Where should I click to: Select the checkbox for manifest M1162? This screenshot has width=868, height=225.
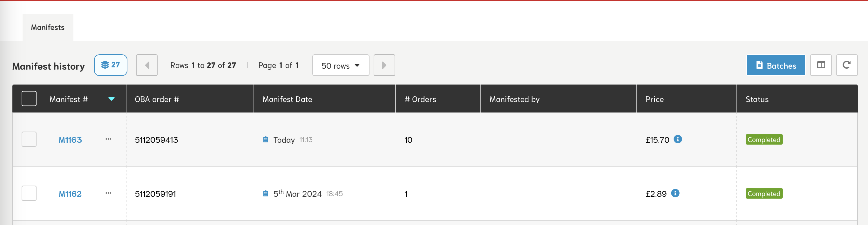29,193
